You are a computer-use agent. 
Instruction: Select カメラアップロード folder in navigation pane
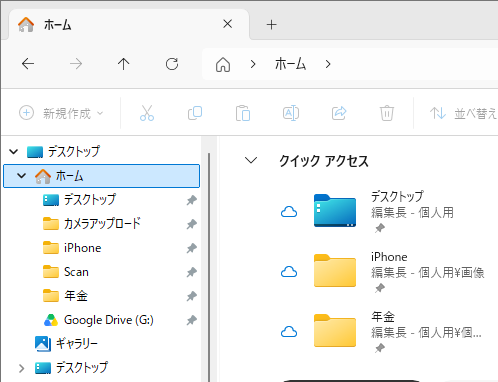[x=102, y=224]
